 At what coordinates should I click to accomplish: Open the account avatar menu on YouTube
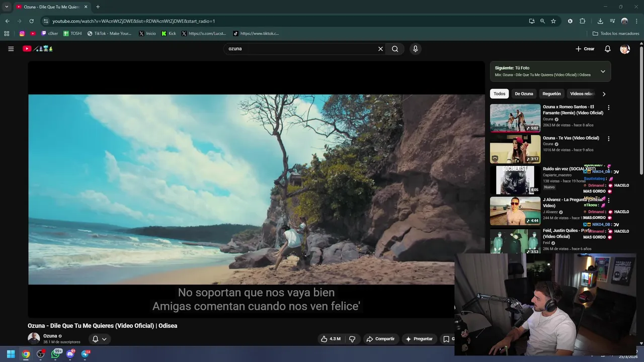tap(625, 49)
